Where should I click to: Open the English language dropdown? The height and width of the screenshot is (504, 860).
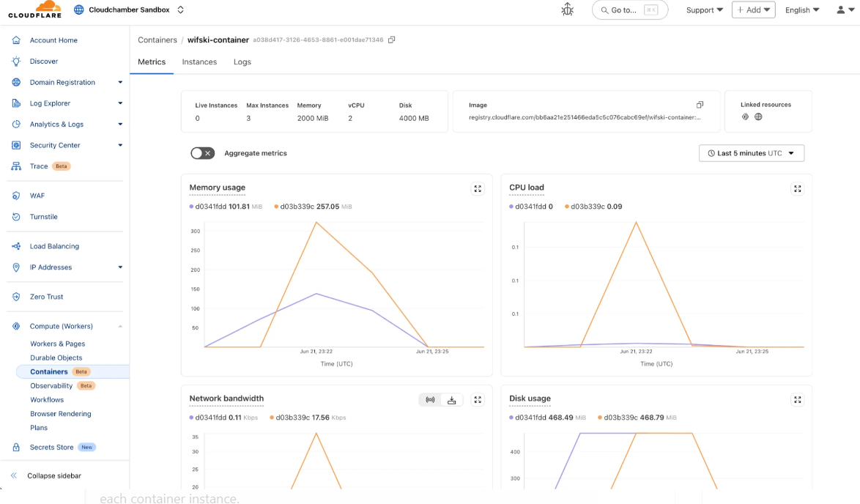coord(802,10)
